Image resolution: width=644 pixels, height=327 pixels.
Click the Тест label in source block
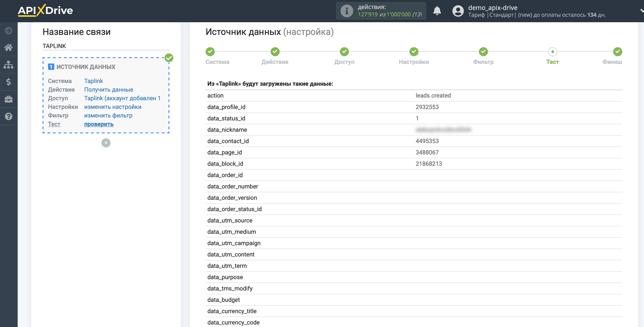54,124
